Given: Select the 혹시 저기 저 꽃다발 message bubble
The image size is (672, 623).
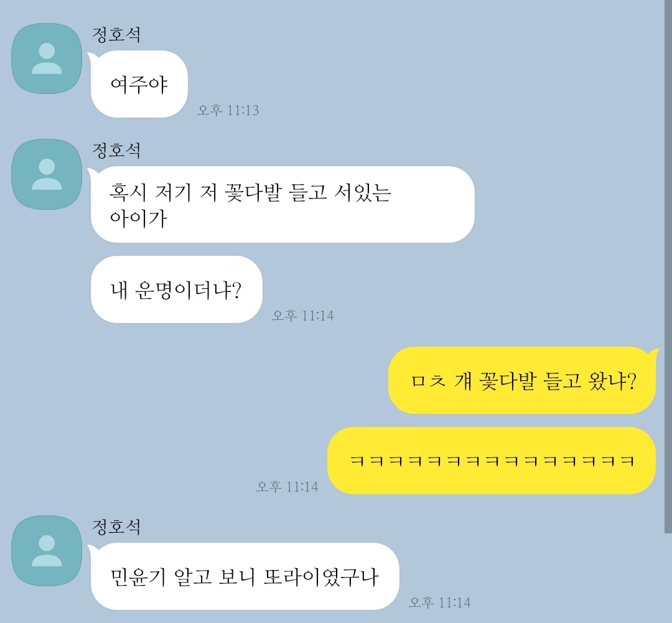Looking at the screenshot, I should 282,205.
